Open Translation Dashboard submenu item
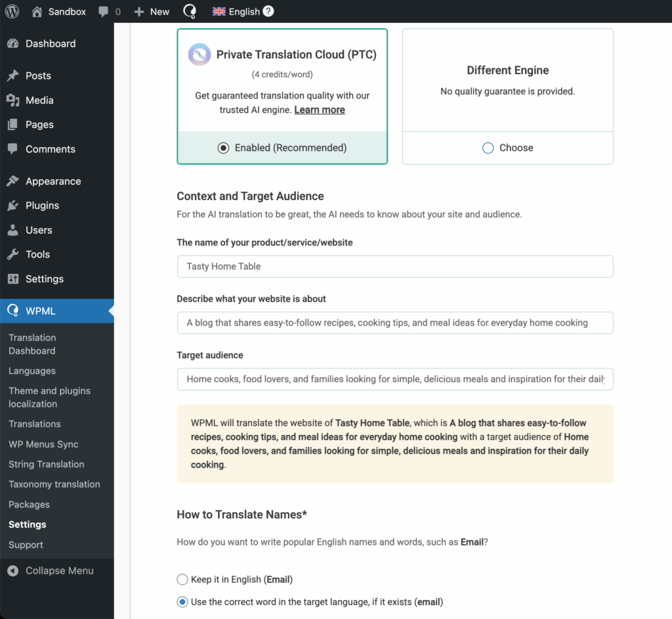672x619 pixels. point(32,344)
